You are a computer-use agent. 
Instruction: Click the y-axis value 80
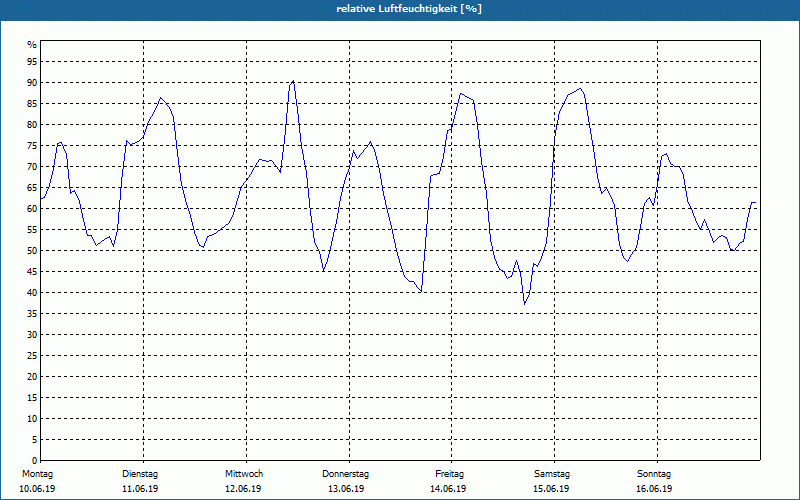[x=32, y=124]
